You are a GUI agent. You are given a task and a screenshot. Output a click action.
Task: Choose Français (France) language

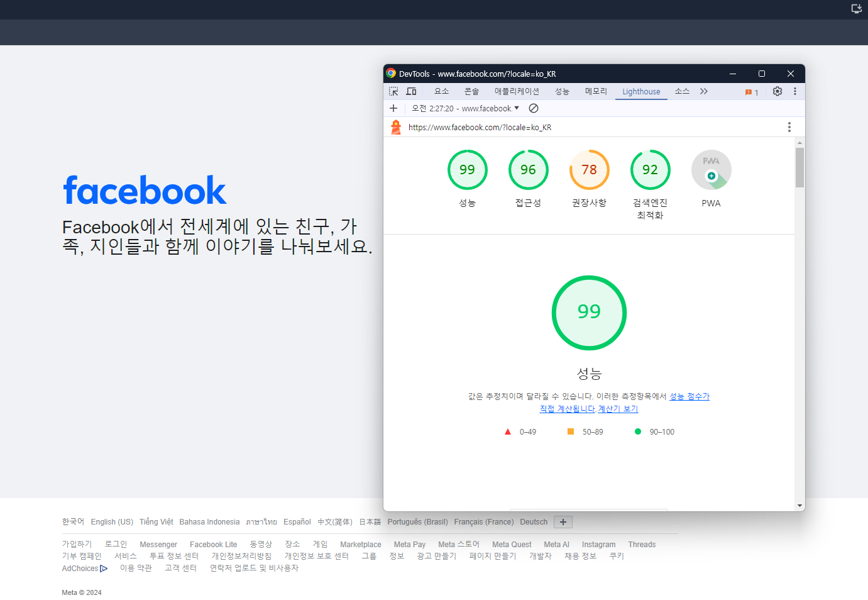(484, 522)
